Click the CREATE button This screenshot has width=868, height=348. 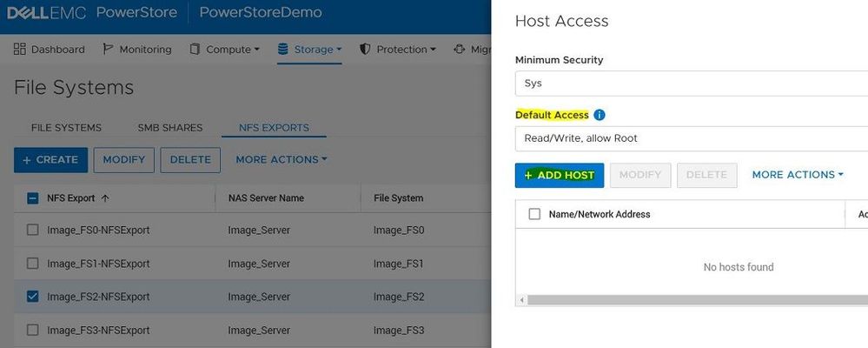51,159
